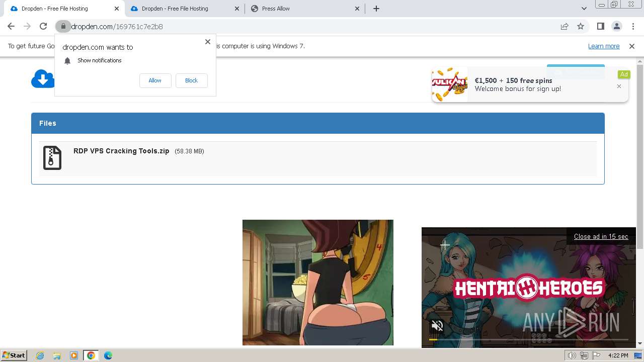Screen dimensions: 644x362
Task: Click the cartoon banner ad image
Action: coord(318,283)
